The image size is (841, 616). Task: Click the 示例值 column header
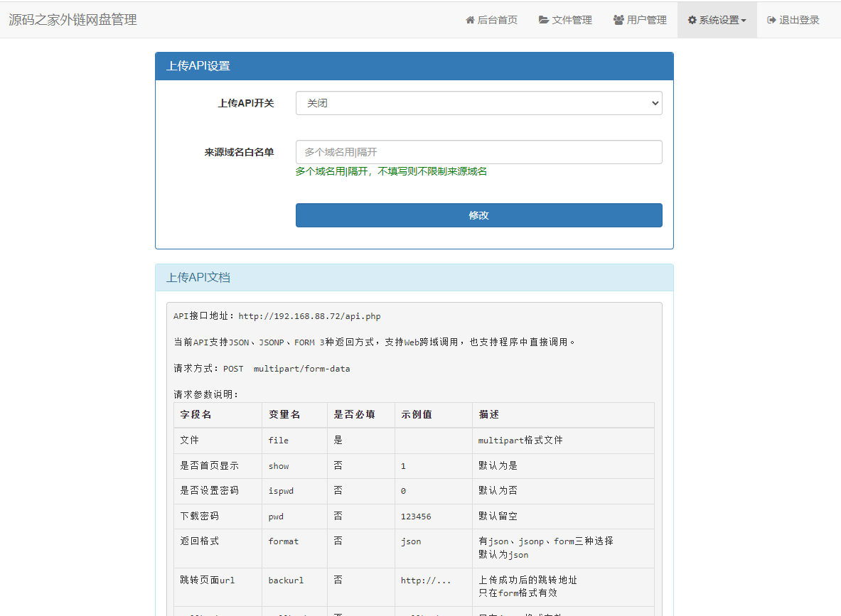pyautogui.click(x=434, y=415)
